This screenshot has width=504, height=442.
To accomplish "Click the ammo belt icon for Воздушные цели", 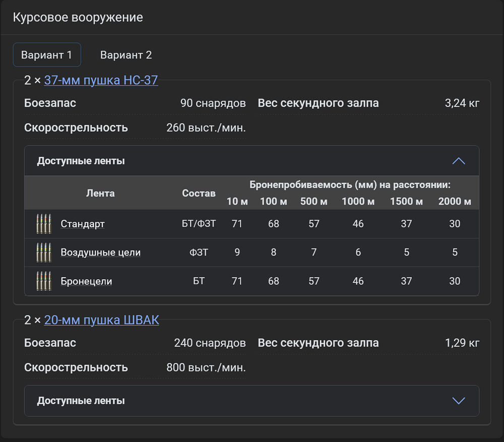I will click(x=44, y=252).
